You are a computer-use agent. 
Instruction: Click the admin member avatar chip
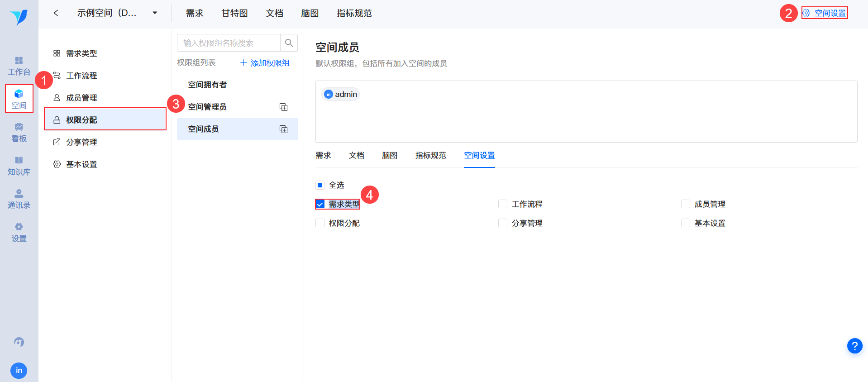pyautogui.click(x=341, y=94)
